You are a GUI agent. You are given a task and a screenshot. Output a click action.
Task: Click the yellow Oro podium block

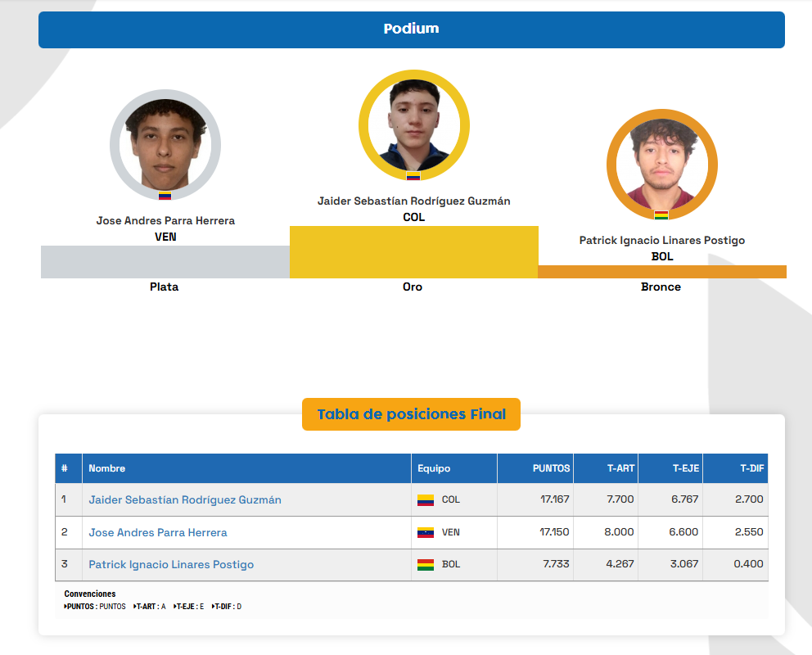pyautogui.click(x=413, y=252)
